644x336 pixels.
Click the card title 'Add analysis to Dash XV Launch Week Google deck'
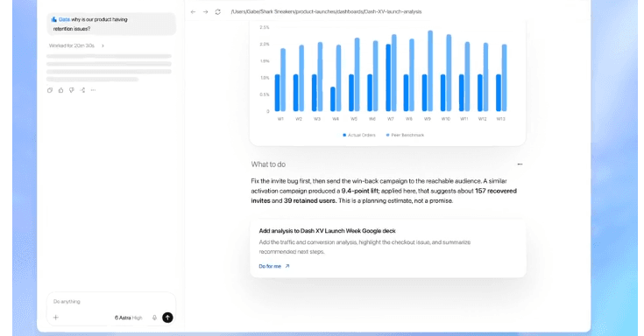pyautogui.click(x=328, y=231)
